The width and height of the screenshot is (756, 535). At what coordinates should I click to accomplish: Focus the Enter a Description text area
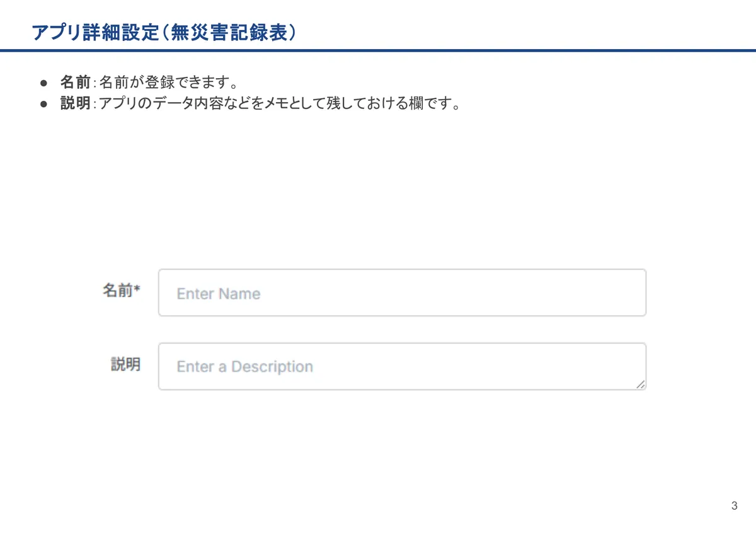point(402,366)
